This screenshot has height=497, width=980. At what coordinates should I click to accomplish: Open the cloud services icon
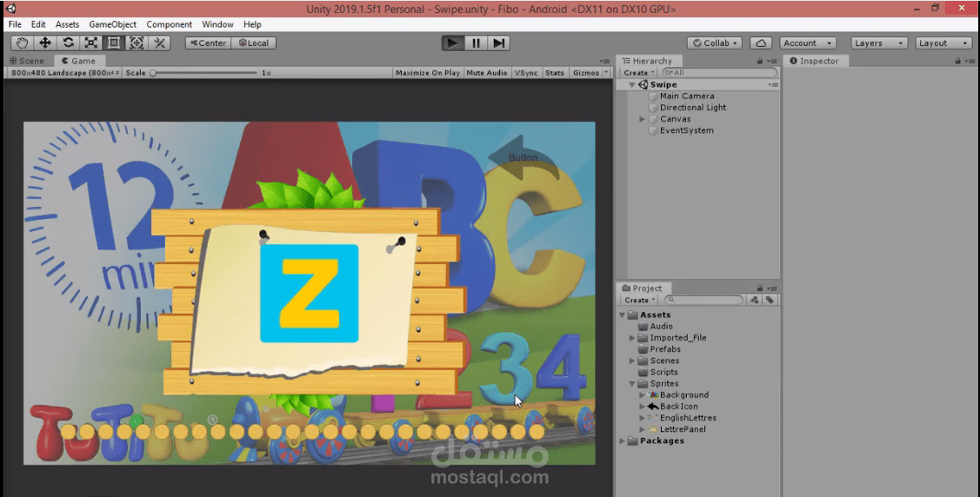pyautogui.click(x=761, y=43)
